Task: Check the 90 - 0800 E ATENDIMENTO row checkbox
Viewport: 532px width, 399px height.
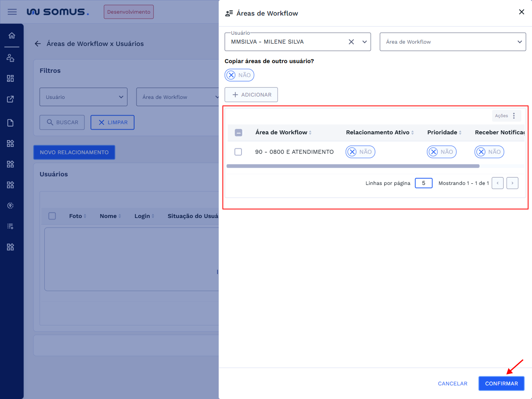Action: [x=238, y=152]
